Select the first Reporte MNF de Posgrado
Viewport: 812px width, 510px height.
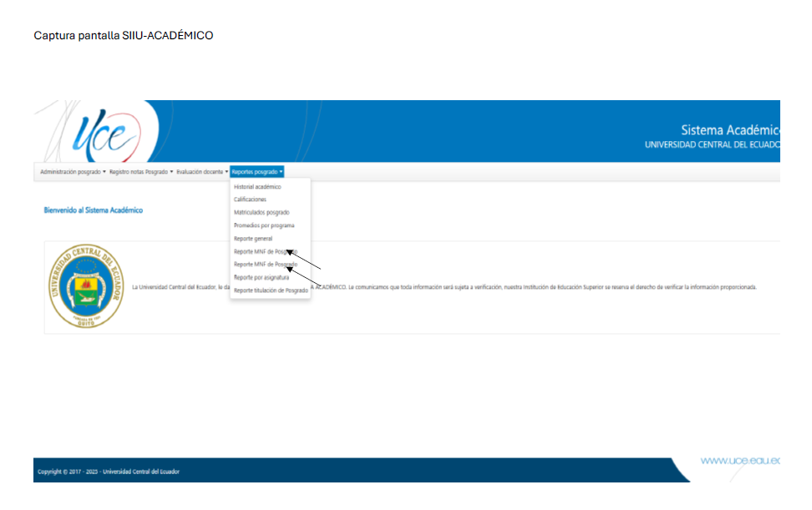(263, 251)
